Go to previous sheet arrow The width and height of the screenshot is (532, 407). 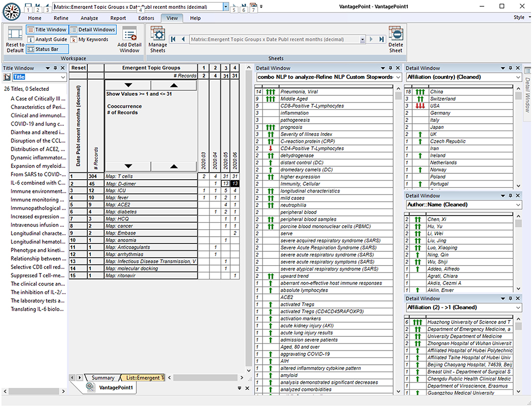(183, 39)
